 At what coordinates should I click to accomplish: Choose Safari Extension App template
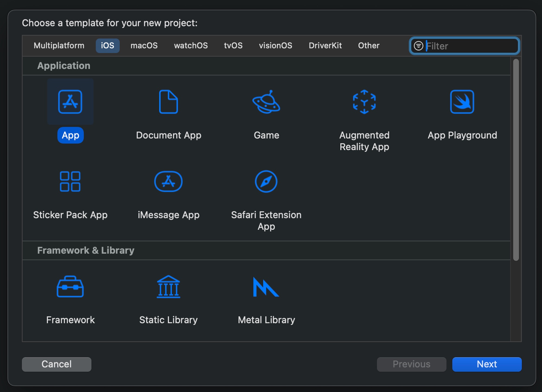(x=266, y=182)
